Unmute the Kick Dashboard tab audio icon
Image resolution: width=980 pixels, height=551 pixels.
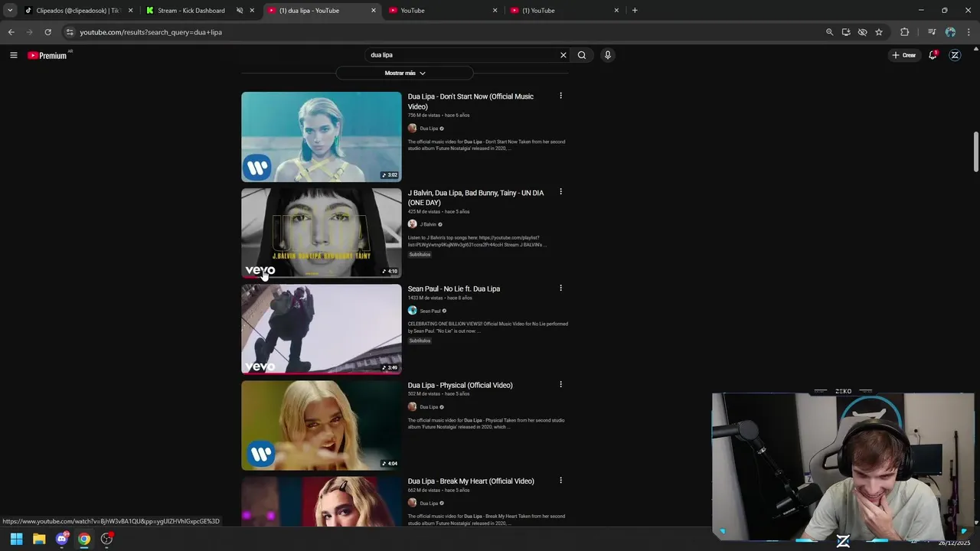240,11
